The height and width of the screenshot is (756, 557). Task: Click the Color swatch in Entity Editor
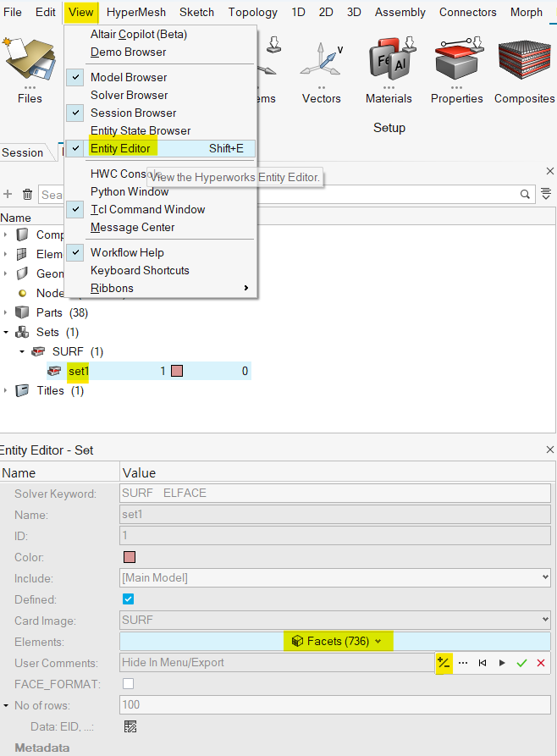coord(130,557)
